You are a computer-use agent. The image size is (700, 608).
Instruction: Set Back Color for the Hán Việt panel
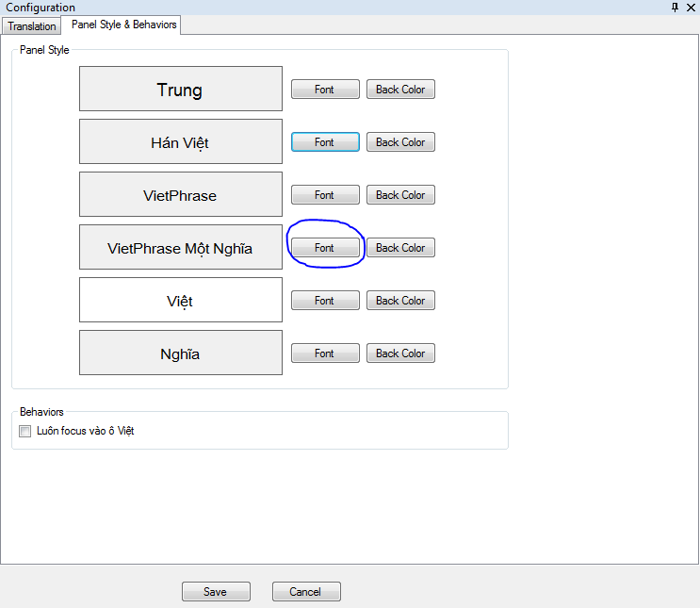(x=400, y=142)
